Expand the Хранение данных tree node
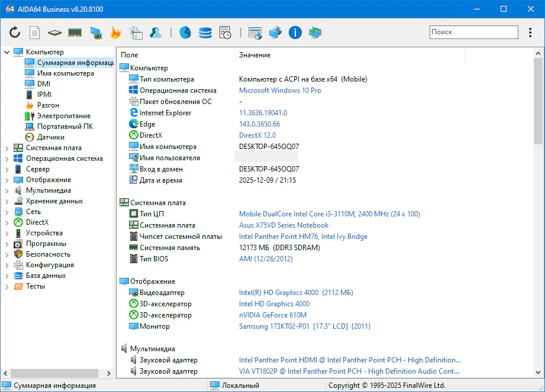Viewport: 545px width, 392px height. (x=7, y=201)
